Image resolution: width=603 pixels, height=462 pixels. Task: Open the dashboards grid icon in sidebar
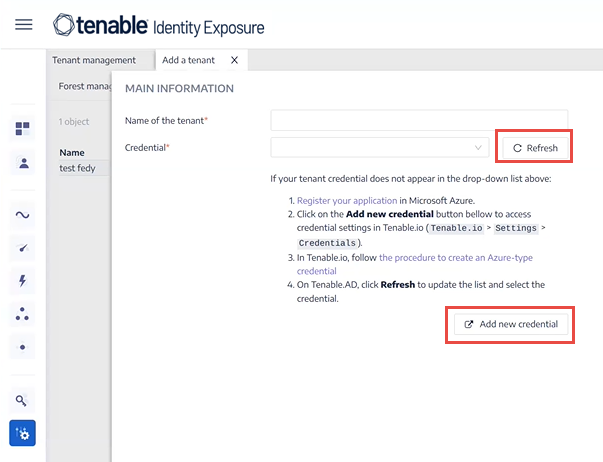(x=22, y=128)
